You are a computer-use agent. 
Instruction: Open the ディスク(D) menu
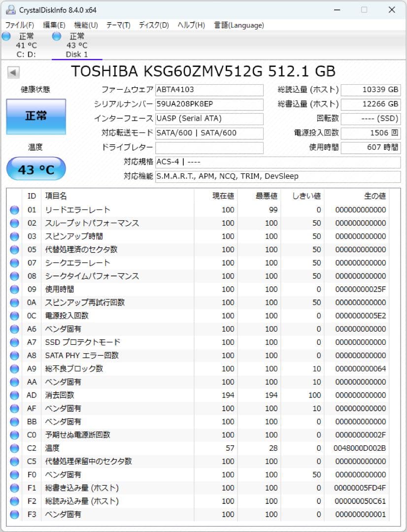click(154, 25)
